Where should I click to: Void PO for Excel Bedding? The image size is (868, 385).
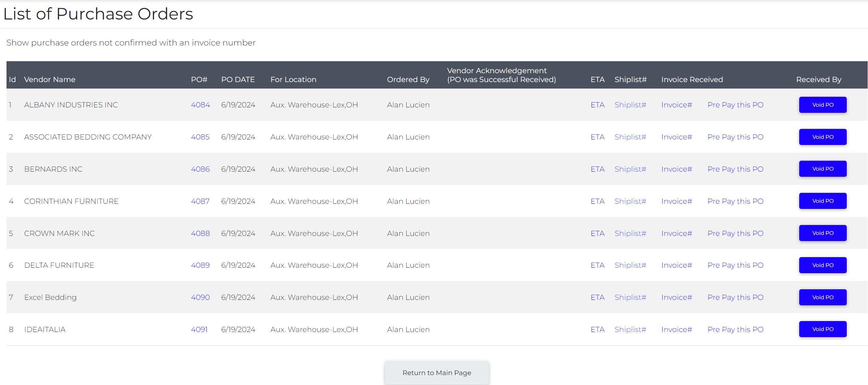[822, 297]
